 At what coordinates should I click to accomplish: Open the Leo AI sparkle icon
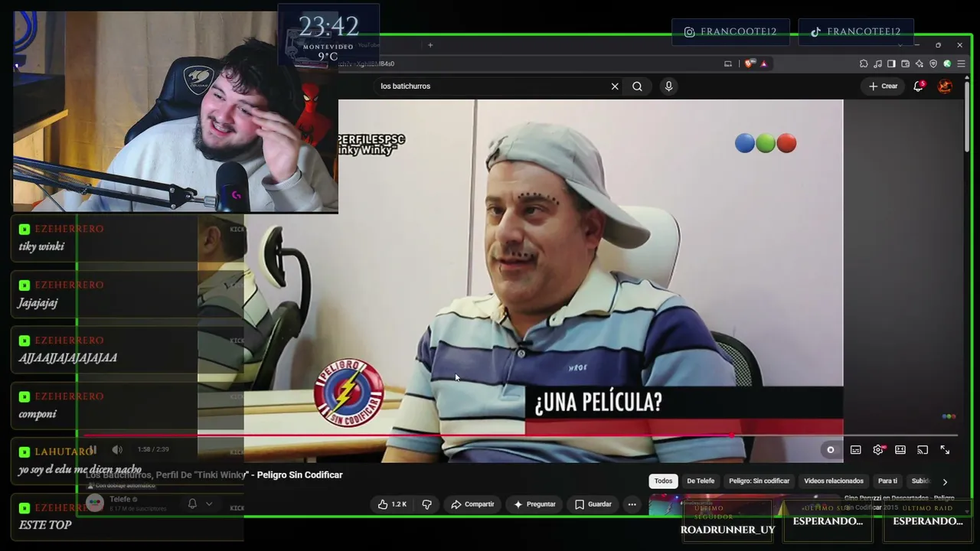(919, 64)
